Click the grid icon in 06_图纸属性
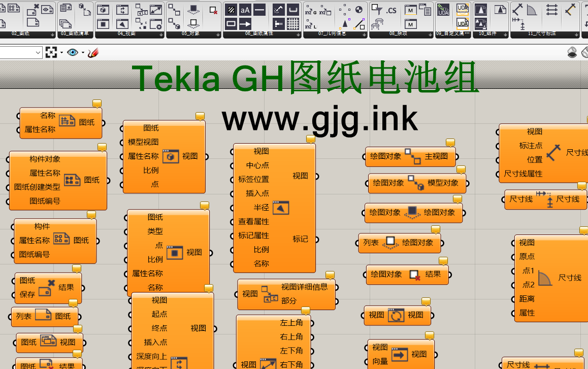Viewport: 588px width, 369px height. click(293, 24)
